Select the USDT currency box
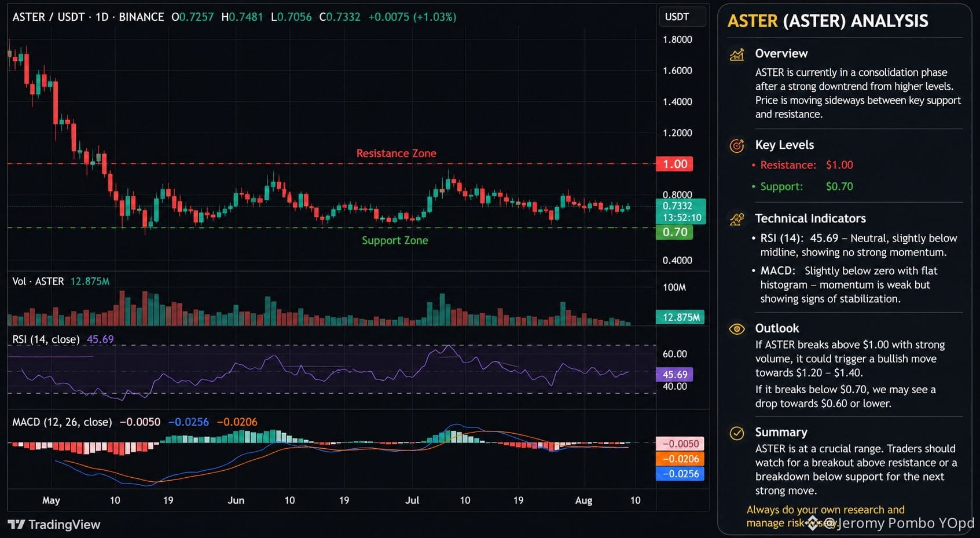This screenshot has width=980, height=538. 682,17
